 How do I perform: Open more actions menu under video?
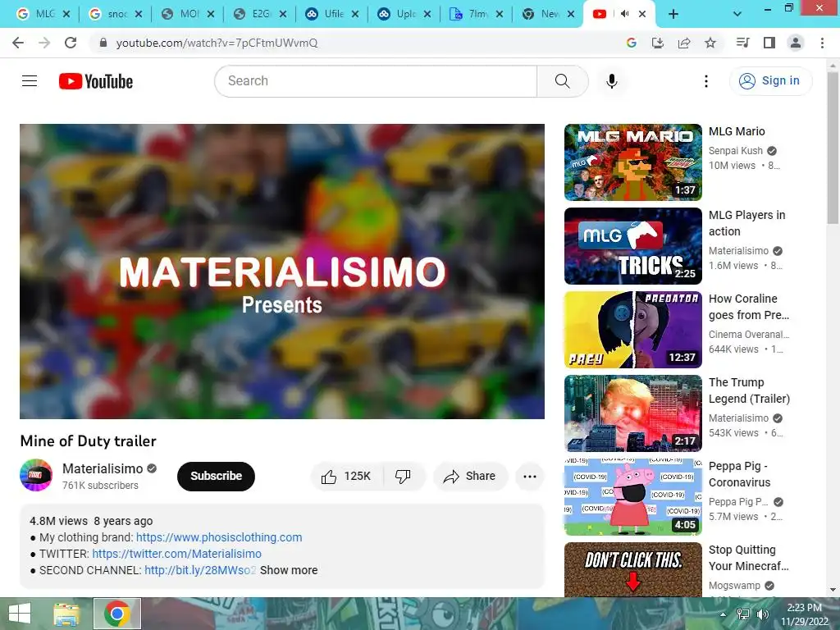tap(529, 477)
